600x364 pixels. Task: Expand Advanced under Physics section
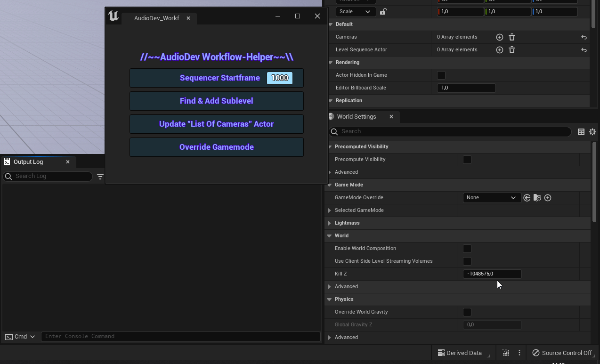[x=330, y=338]
